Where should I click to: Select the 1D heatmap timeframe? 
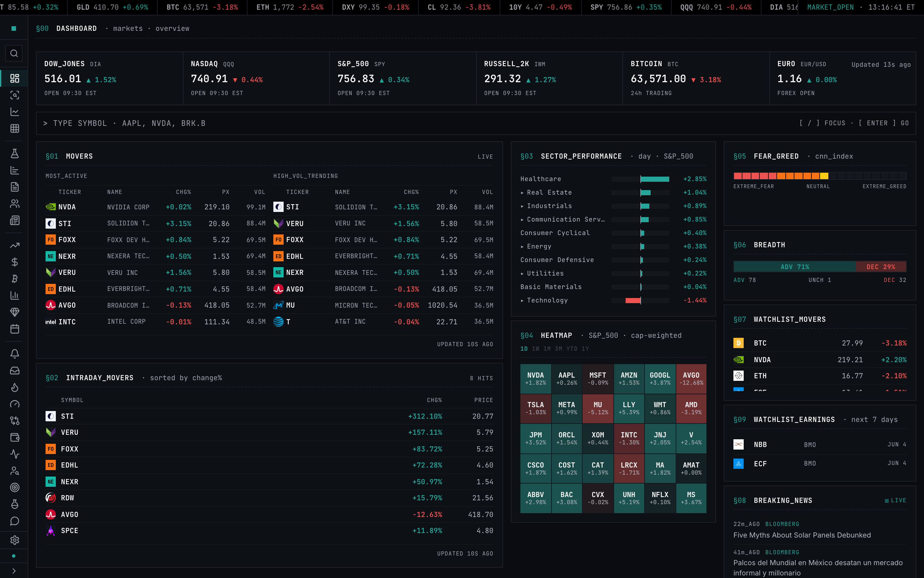(x=524, y=349)
